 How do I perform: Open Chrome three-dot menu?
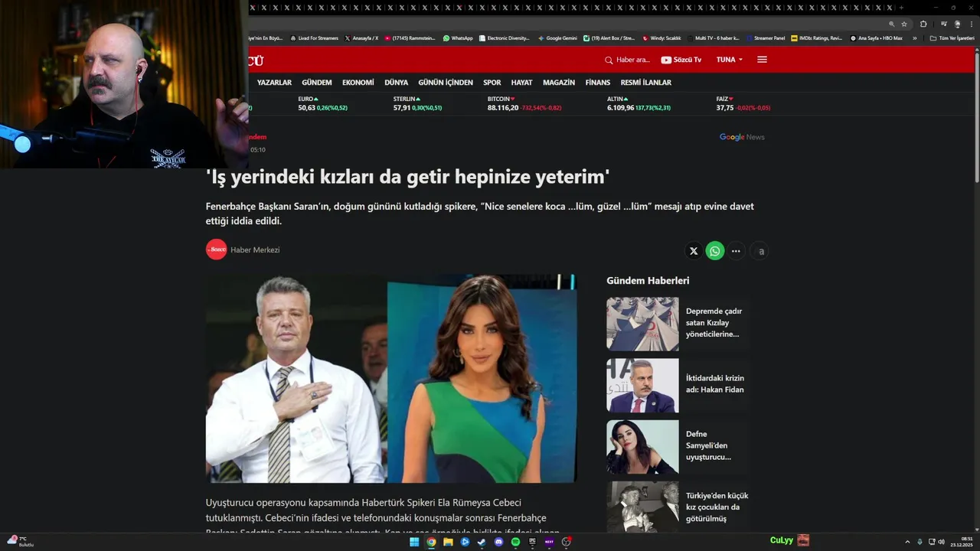(972, 24)
